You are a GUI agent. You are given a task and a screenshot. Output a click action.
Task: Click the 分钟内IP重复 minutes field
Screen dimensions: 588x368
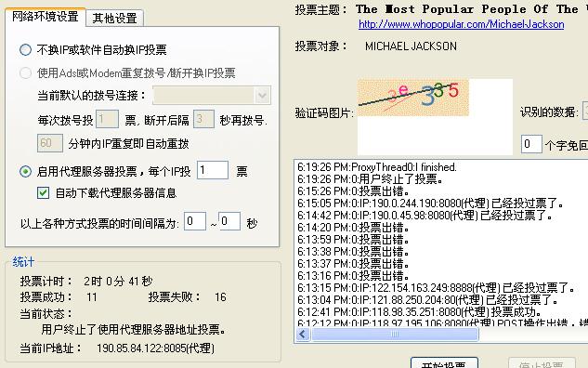tap(50, 143)
